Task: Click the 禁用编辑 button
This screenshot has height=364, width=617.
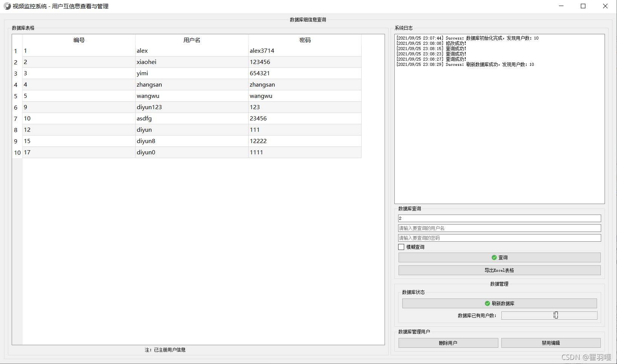Action: (551, 343)
